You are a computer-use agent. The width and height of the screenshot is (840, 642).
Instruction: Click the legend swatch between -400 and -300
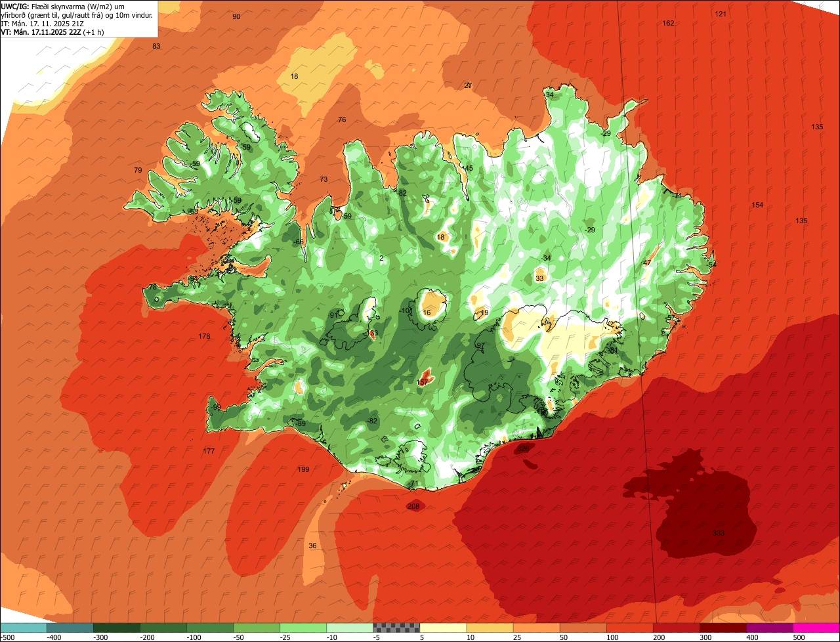point(70,628)
